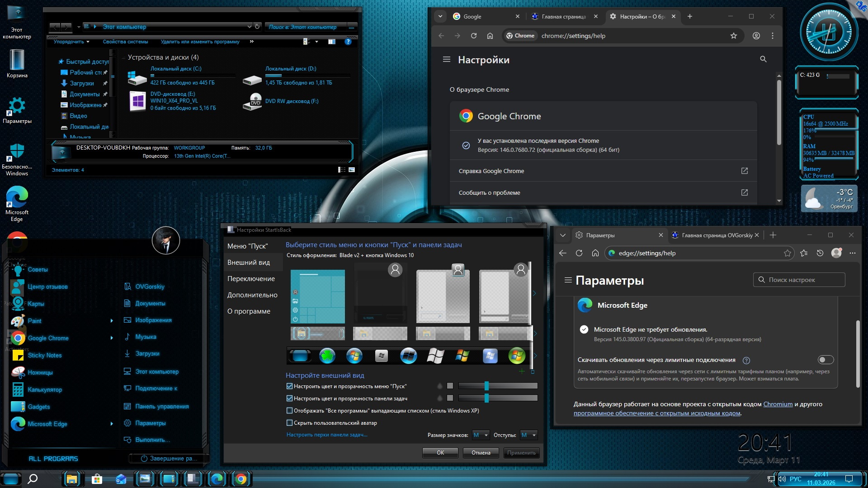Open Edge browser history icon
Screen dimensions: 868x488
[820, 253]
